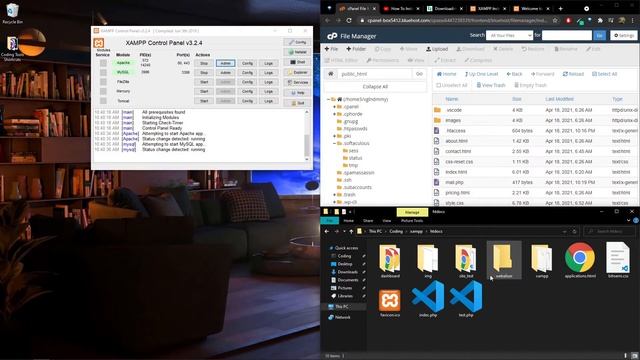This screenshot has height=360, width=640.
Task: Bookmark page with Chrome star icon
Action: [x=555, y=20]
